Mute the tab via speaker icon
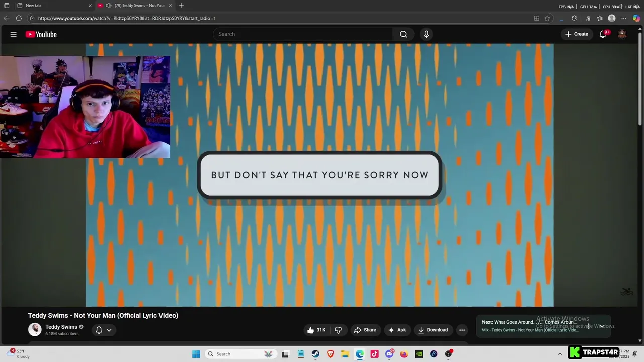 108,5
